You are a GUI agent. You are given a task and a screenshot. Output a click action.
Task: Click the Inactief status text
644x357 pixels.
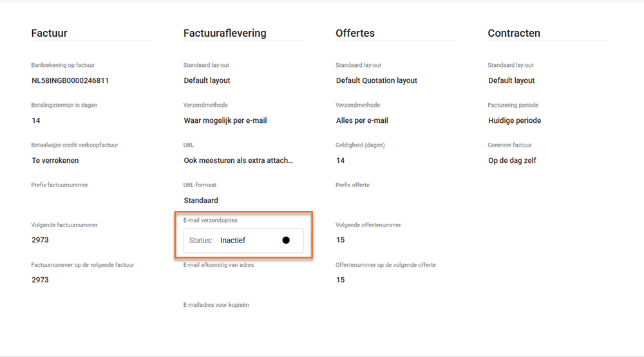(232, 241)
